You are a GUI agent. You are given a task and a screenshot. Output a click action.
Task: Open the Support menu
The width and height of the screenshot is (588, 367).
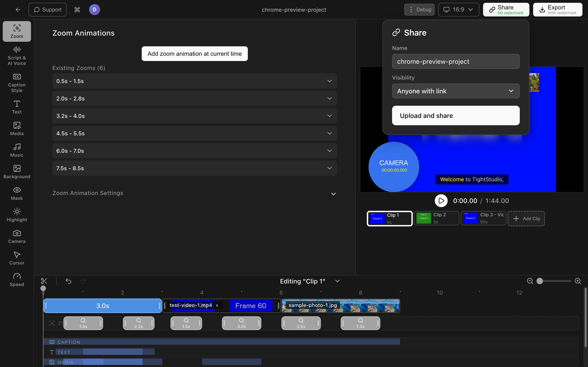coord(47,9)
